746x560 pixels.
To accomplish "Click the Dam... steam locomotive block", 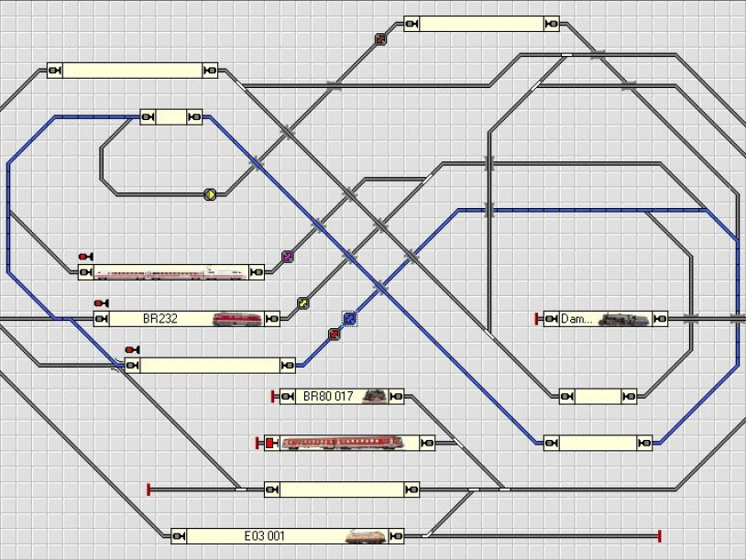I will (x=605, y=319).
